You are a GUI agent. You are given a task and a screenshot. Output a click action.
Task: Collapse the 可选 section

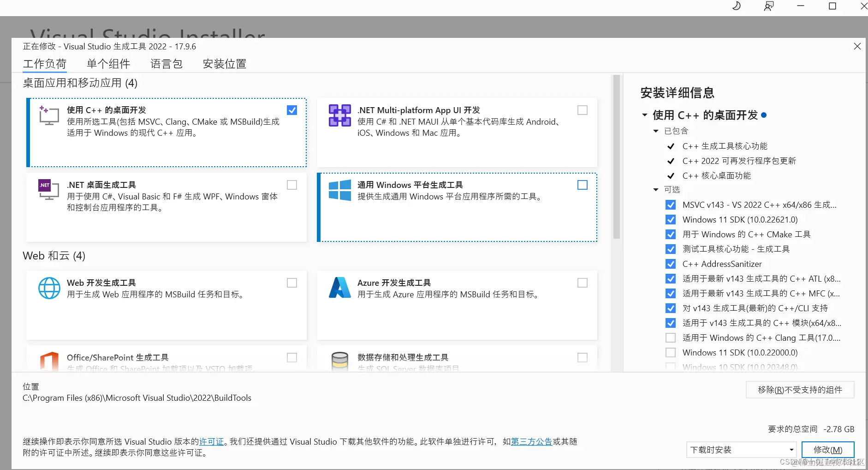click(656, 190)
